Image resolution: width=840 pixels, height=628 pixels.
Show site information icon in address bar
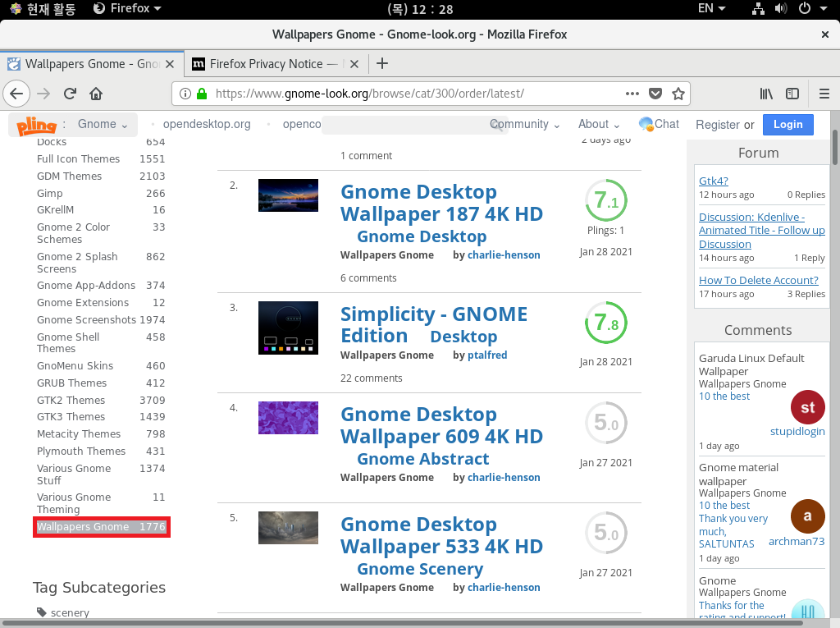(185, 94)
